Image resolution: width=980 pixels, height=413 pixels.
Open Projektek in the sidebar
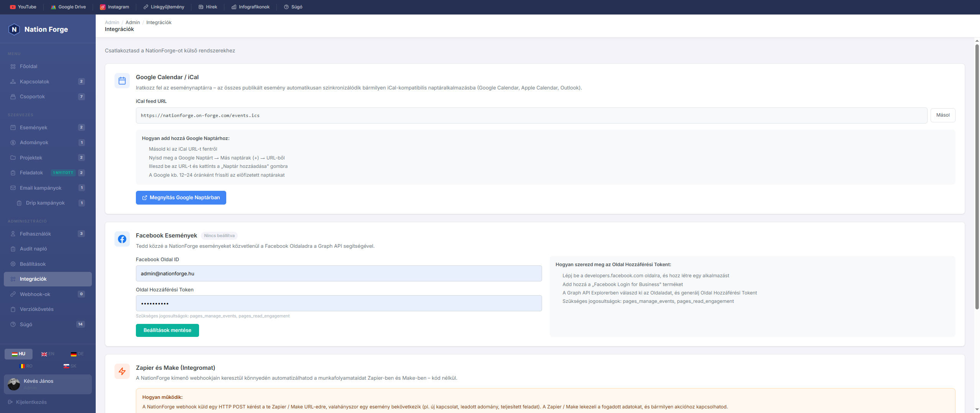click(x=48, y=158)
